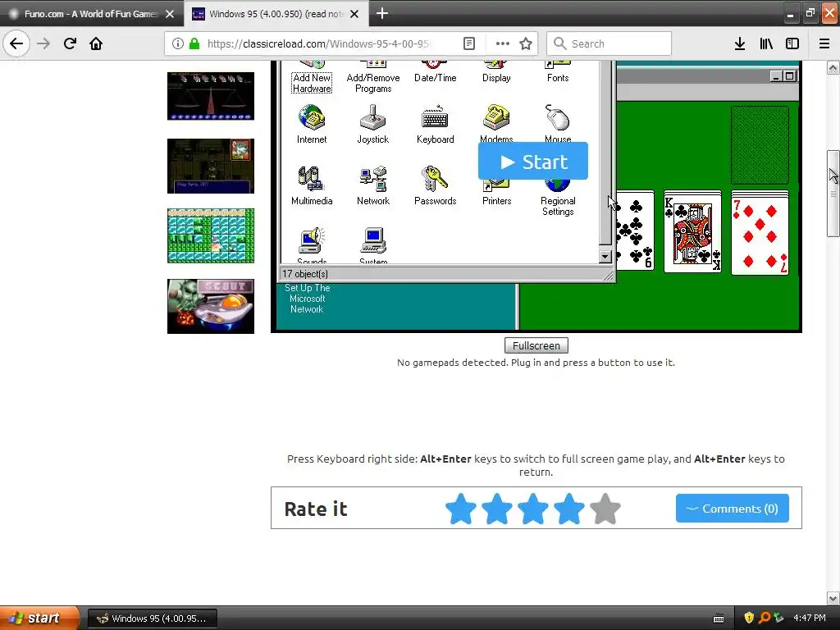The height and width of the screenshot is (630, 840).
Task: Click the 4:47 PM clock
Action: [x=810, y=618]
